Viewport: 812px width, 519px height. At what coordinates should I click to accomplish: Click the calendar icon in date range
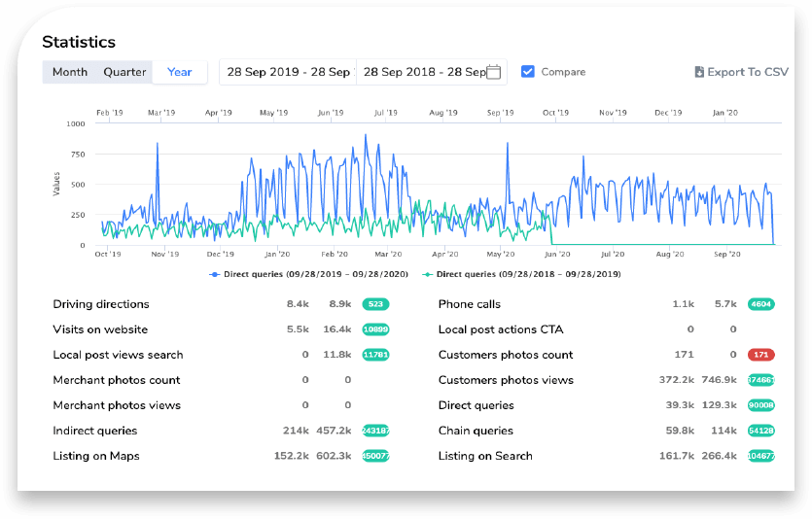(x=494, y=72)
